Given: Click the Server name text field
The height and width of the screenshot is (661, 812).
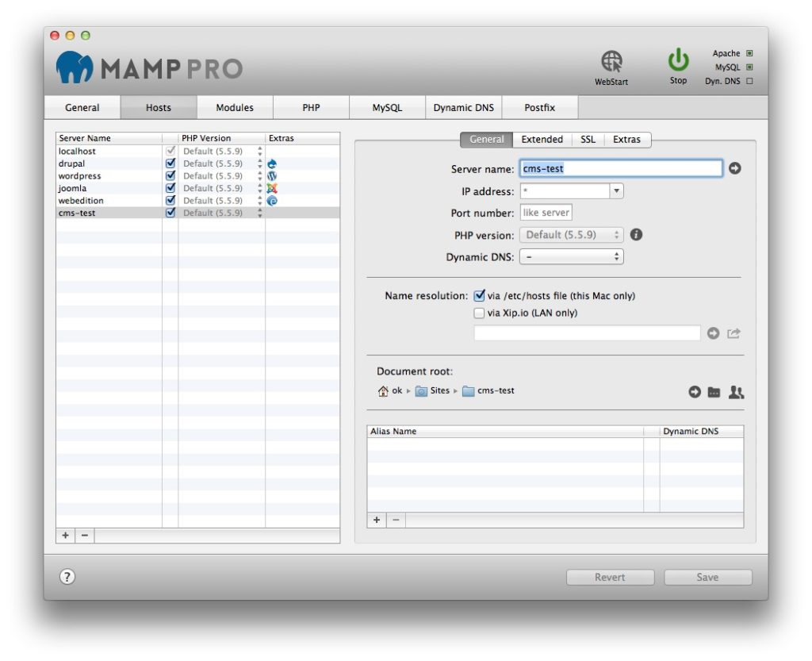Looking at the screenshot, I should click(621, 168).
